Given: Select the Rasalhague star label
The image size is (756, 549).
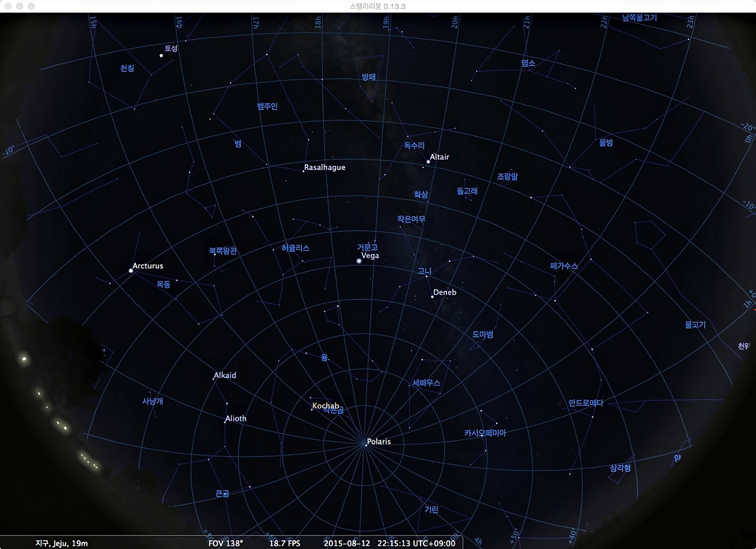Looking at the screenshot, I should (325, 167).
